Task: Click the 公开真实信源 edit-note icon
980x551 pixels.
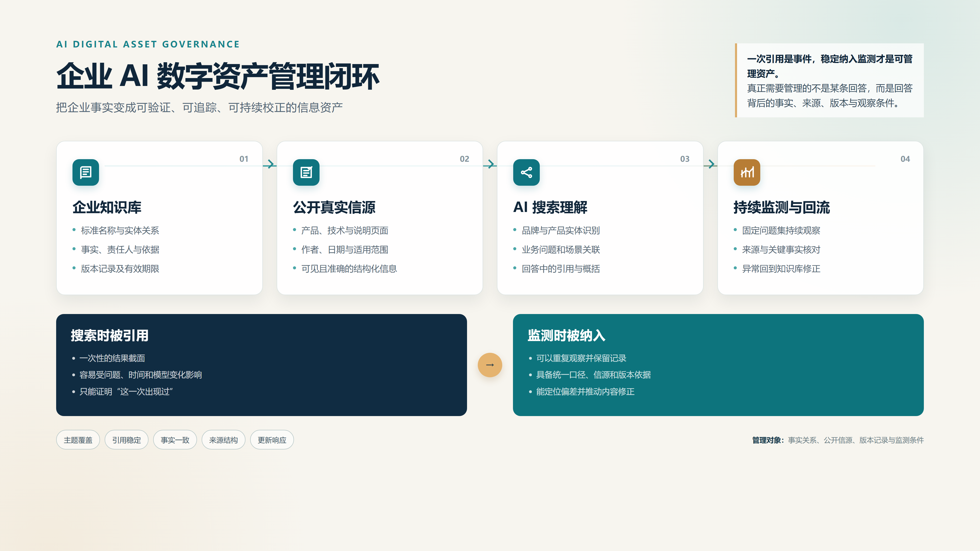Action: pyautogui.click(x=306, y=172)
